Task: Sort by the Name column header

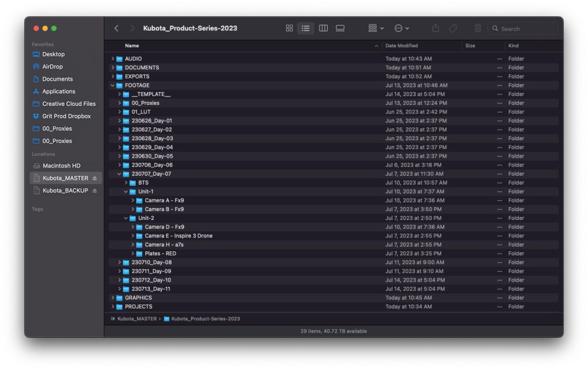Action: 131,45
